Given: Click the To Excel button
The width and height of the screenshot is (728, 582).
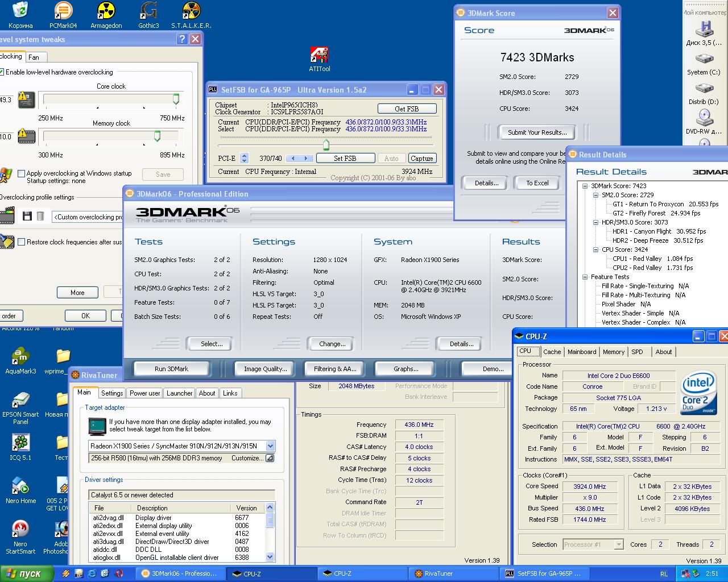Looking at the screenshot, I should 537,183.
